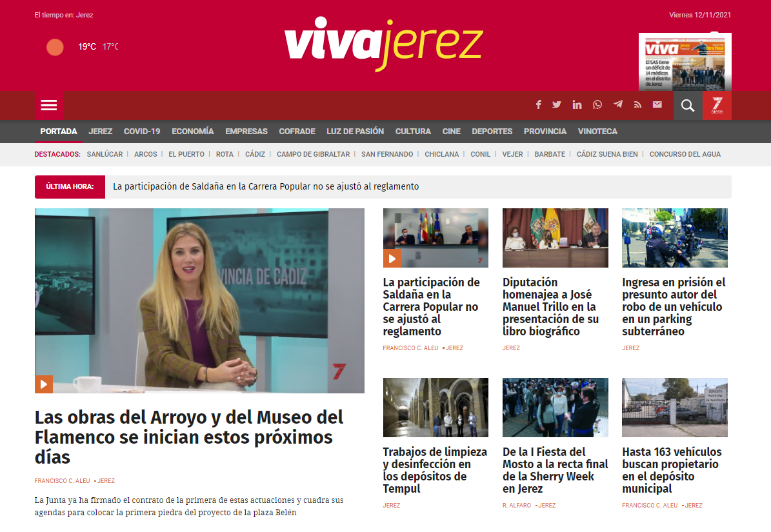Open the parking vehicle robbery headline
The height and width of the screenshot is (532, 771).
(x=674, y=306)
